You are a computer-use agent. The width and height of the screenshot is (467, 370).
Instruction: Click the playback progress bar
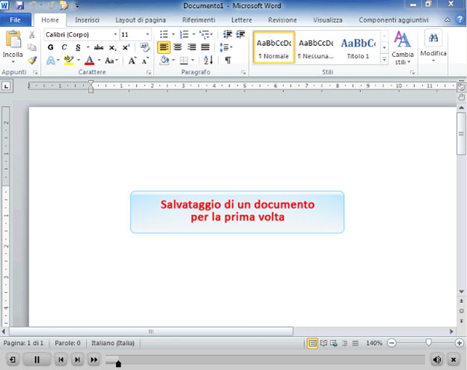(x=265, y=360)
